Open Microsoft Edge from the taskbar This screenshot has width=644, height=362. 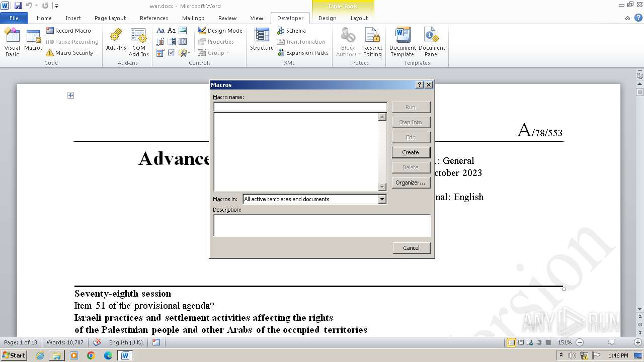[108, 355]
